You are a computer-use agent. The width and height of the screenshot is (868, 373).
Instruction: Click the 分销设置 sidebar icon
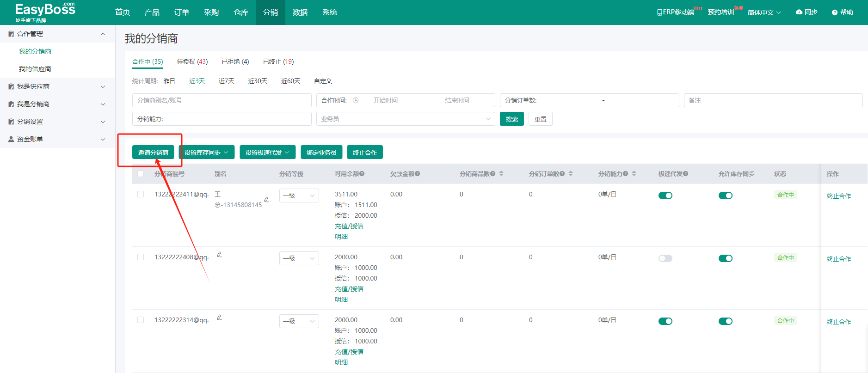11,122
